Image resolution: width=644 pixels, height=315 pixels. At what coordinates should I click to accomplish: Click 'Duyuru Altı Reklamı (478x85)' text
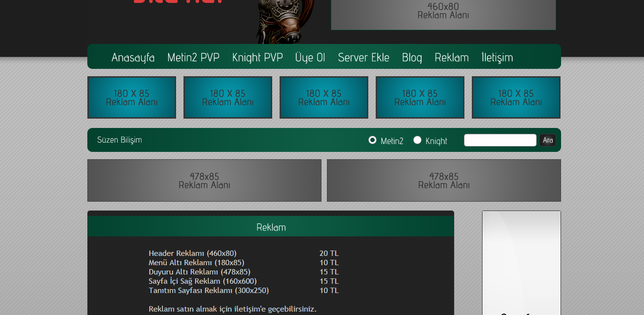click(x=200, y=272)
